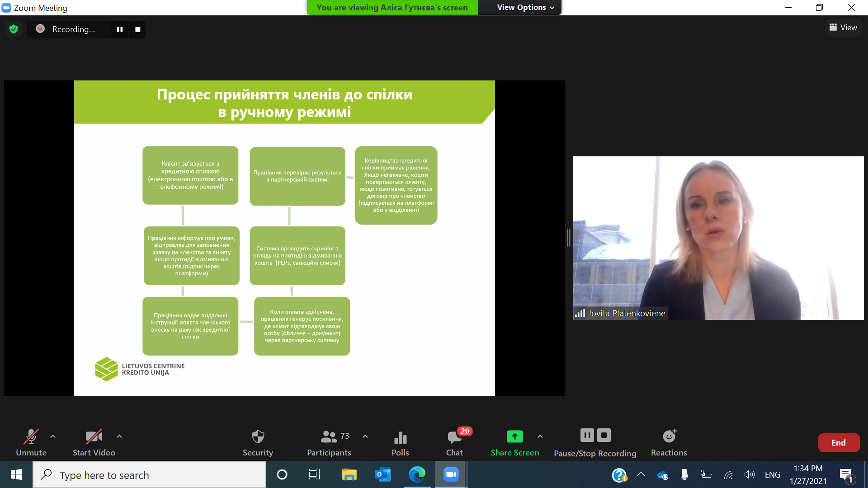Open the Polls icon
The width and height of the screenshot is (868, 488).
coord(400,437)
